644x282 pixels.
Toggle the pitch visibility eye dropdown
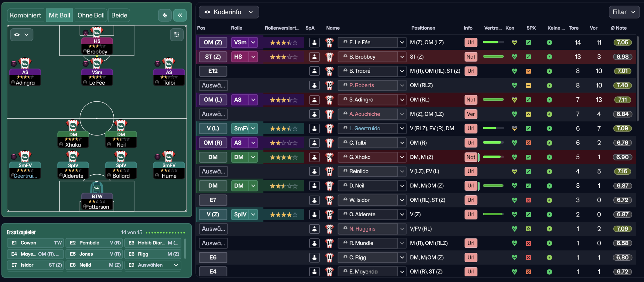22,35
